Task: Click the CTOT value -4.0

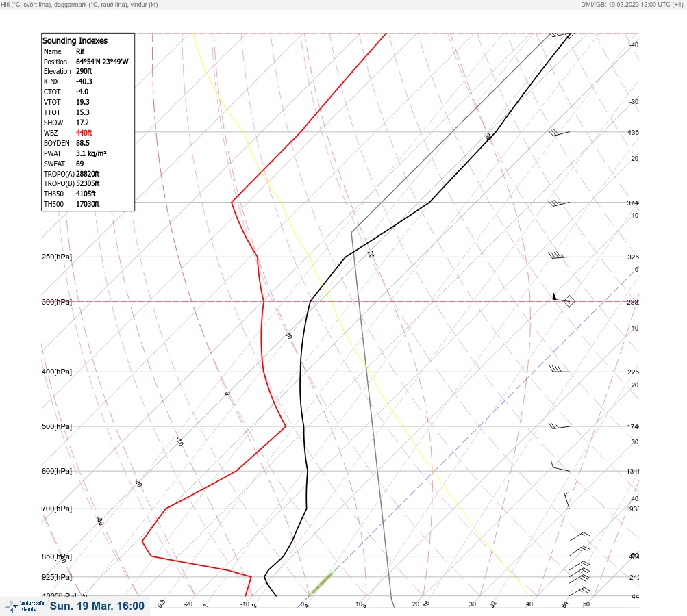Action: click(x=82, y=92)
